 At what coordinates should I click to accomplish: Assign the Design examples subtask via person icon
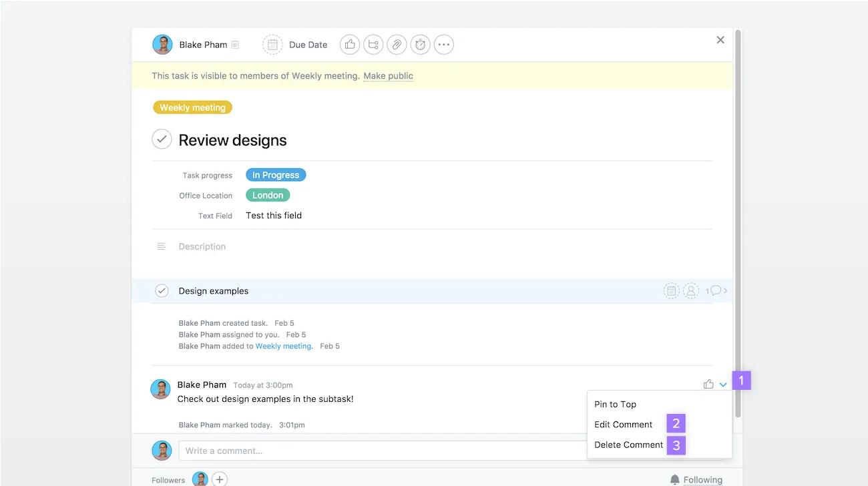pos(690,290)
